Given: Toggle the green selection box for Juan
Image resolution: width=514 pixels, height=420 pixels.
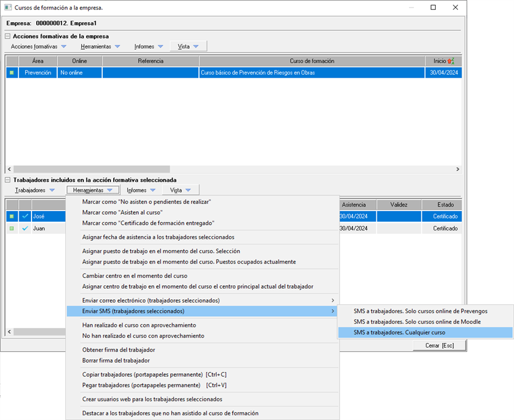Looking at the screenshot, I should point(12,229).
